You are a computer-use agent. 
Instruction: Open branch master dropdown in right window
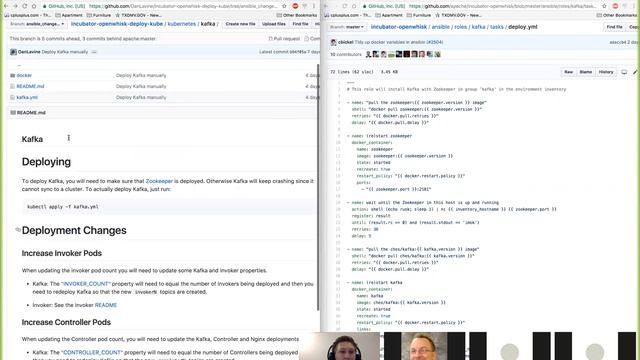347,27
